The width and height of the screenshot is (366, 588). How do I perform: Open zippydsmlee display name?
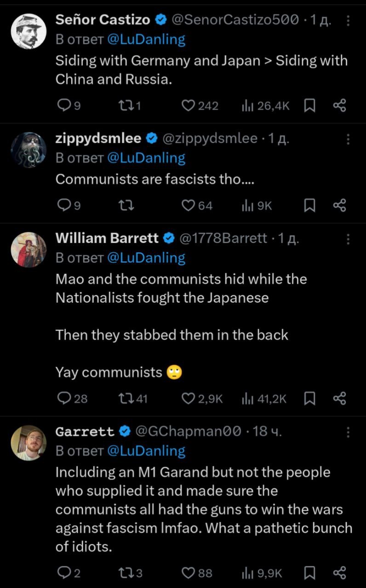pyautogui.click(x=98, y=138)
